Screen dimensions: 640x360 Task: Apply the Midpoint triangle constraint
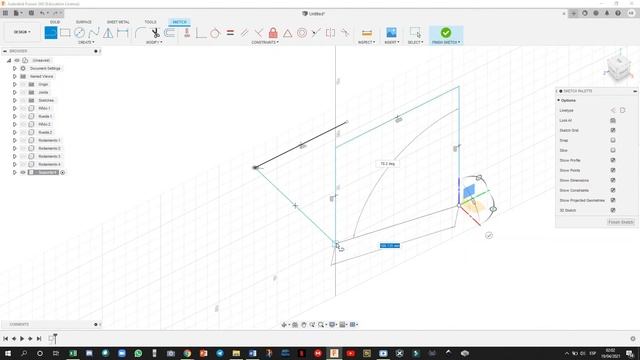click(x=287, y=33)
